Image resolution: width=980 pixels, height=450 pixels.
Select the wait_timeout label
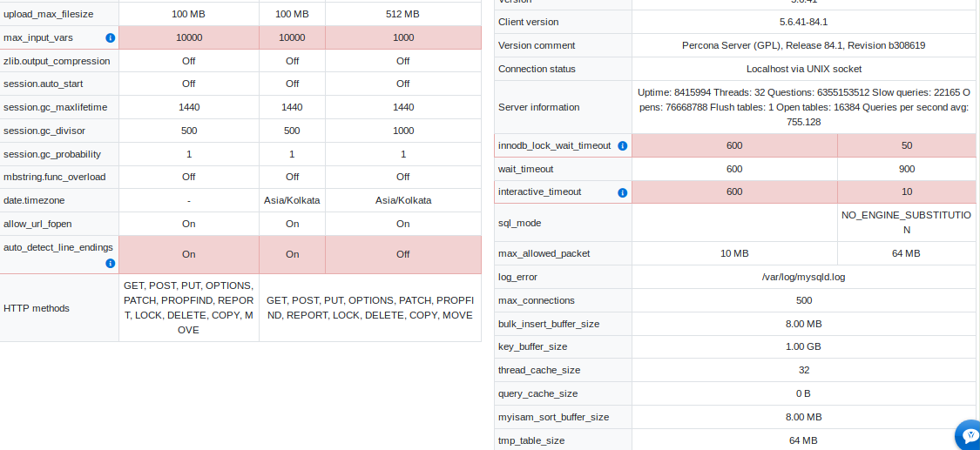click(x=525, y=169)
